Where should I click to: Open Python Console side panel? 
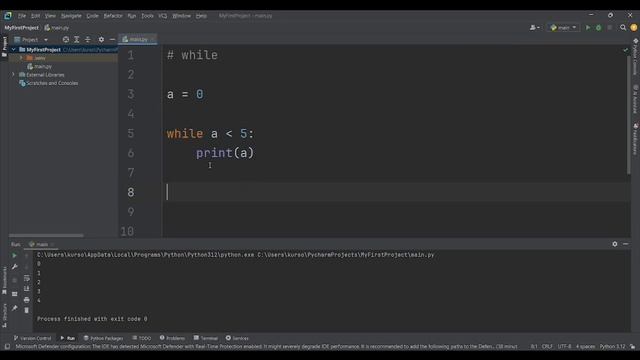[636, 57]
